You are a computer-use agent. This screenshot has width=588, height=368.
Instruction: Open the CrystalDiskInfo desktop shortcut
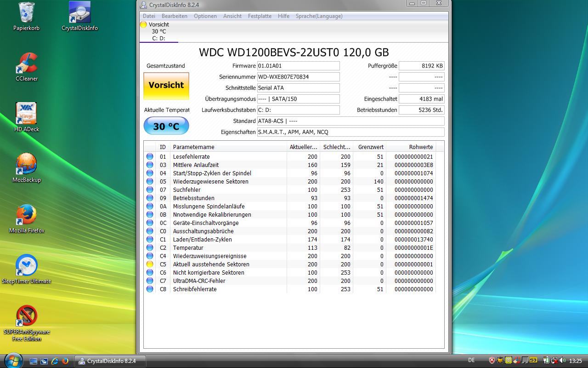click(x=79, y=17)
